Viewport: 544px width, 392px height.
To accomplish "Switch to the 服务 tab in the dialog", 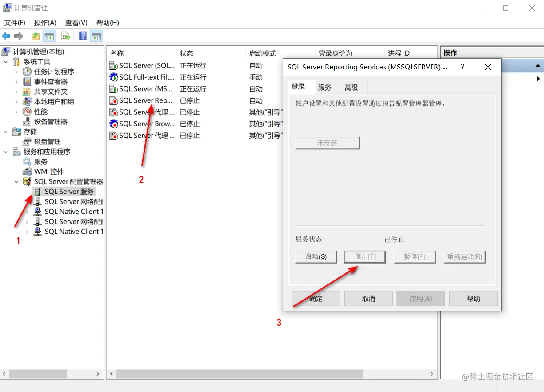I will click(325, 88).
